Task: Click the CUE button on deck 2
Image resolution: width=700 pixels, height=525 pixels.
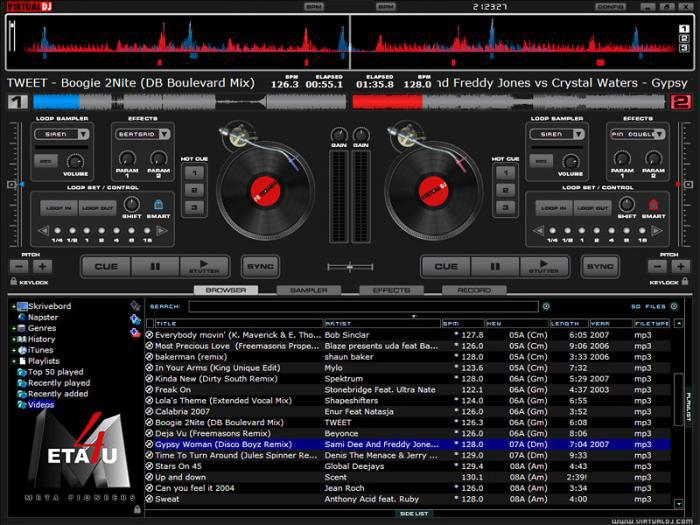Action: [x=446, y=267]
